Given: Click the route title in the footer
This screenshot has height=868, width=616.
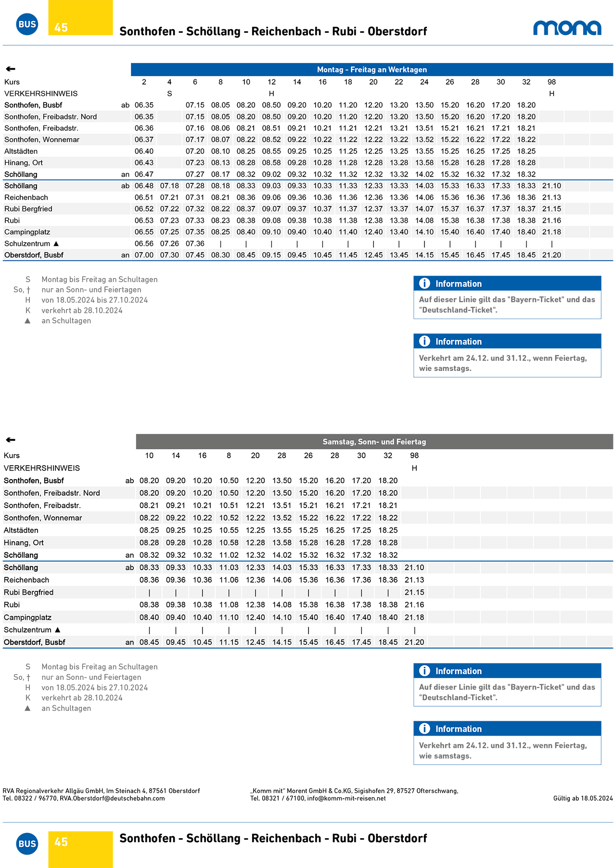Looking at the screenshot, I should (x=273, y=838).
